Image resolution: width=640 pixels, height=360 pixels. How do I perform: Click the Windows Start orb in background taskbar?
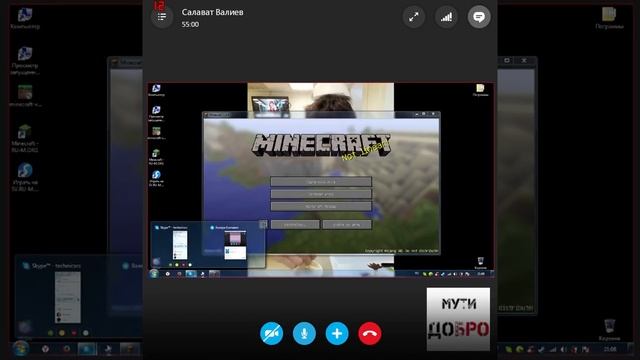pyautogui.click(x=20, y=349)
